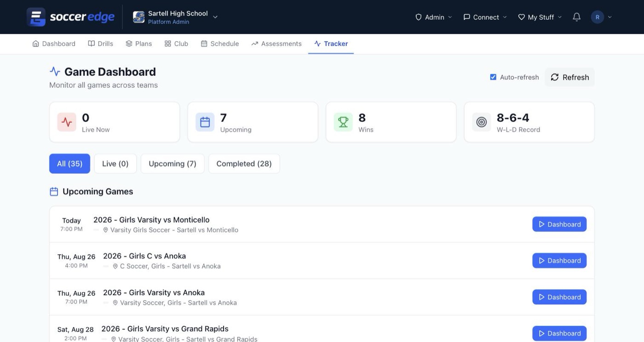Open the Connect dropdown menu
This screenshot has width=644, height=342.
tap(485, 17)
